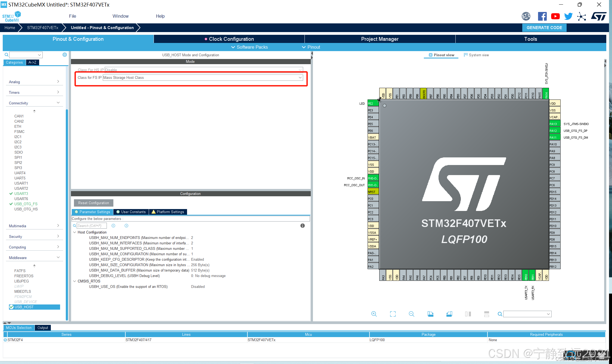Click the 10 year anniversary badge icon

[x=526, y=16]
